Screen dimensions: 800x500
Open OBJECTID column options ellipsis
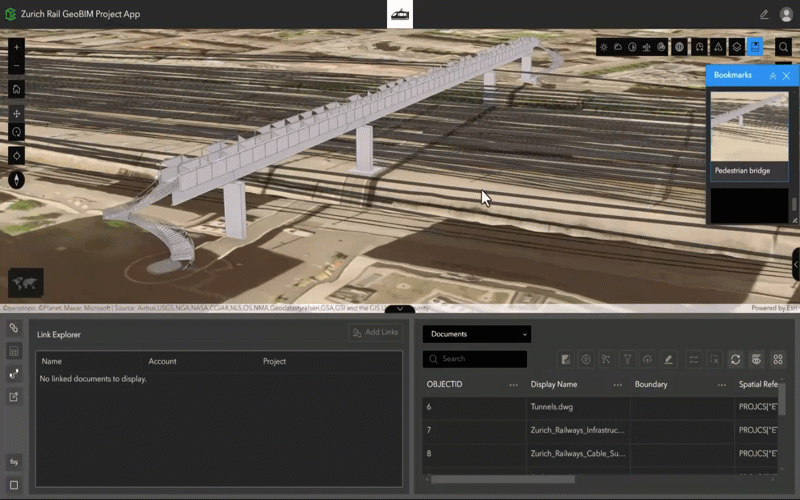click(513, 385)
